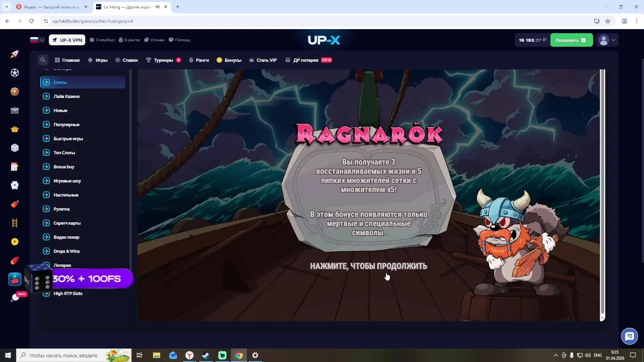Image resolution: width=644 pixels, height=362 pixels.
Task: Open the О кешбэке link
Action: point(102,40)
